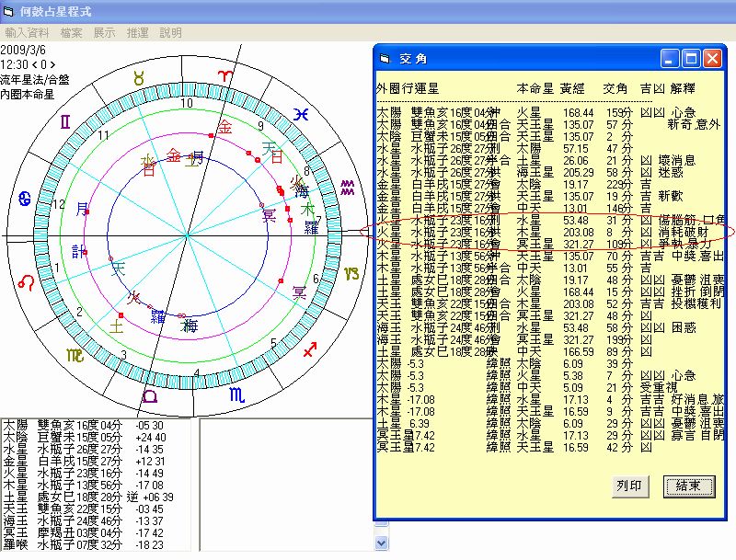Viewport: 736px width, 560px height.
Task: Click the red Leo zodiac symbol
Action: tap(24, 284)
